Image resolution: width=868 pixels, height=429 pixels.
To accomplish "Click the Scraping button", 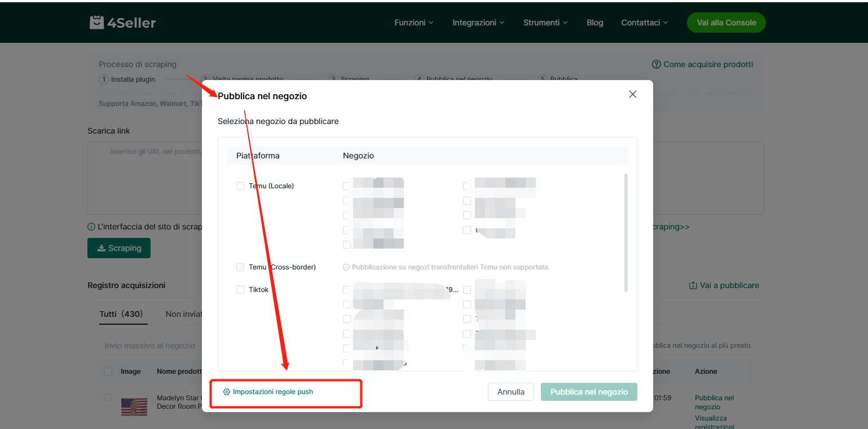I will pyautogui.click(x=119, y=248).
